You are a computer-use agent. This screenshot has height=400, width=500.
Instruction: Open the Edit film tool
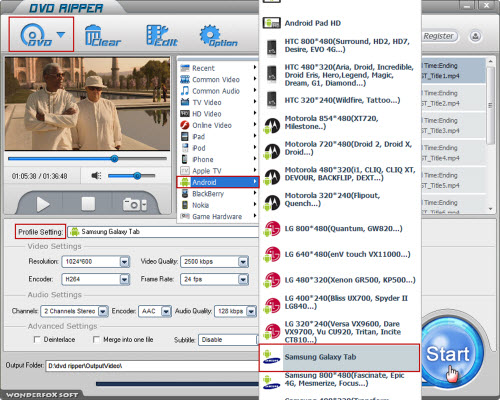tap(162, 35)
